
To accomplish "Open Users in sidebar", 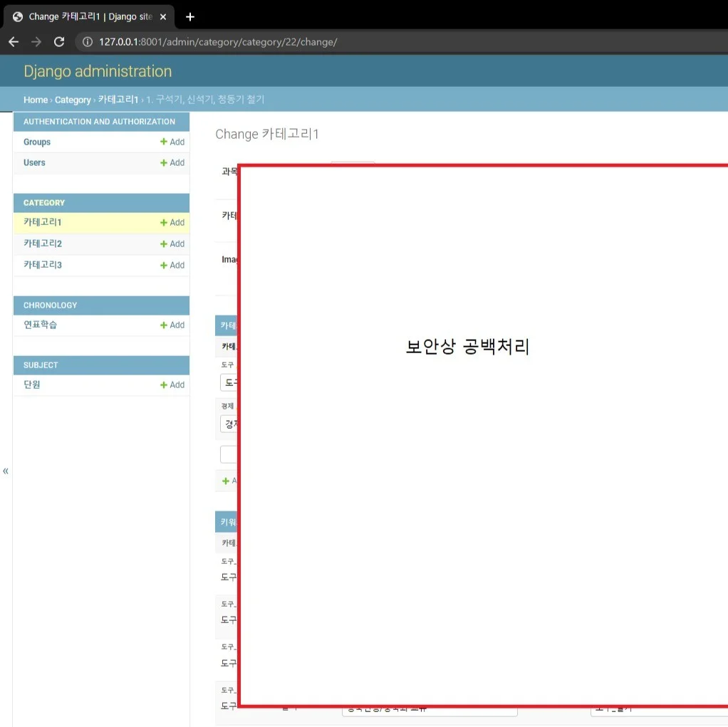I will 34,162.
